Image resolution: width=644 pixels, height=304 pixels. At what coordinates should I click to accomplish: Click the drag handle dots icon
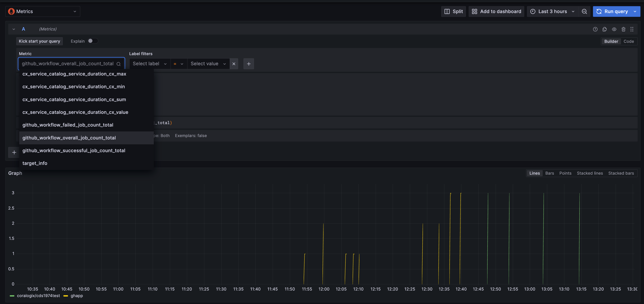(x=632, y=29)
